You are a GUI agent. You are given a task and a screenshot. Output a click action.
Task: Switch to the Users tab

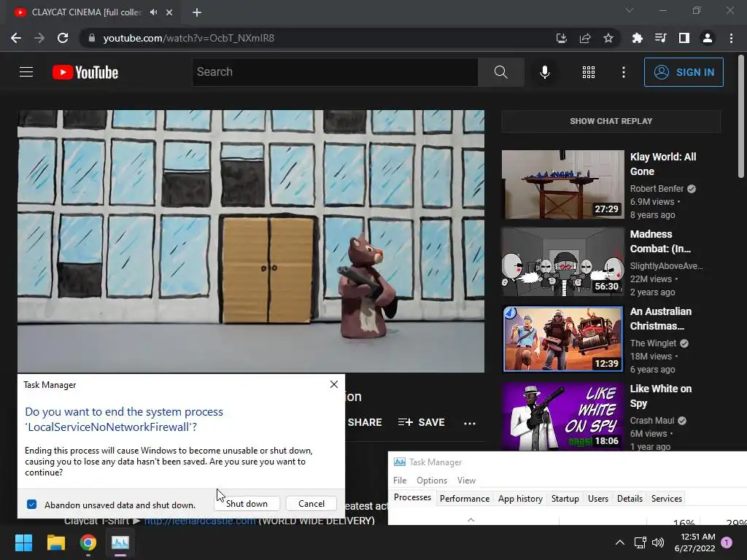click(598, 499)
